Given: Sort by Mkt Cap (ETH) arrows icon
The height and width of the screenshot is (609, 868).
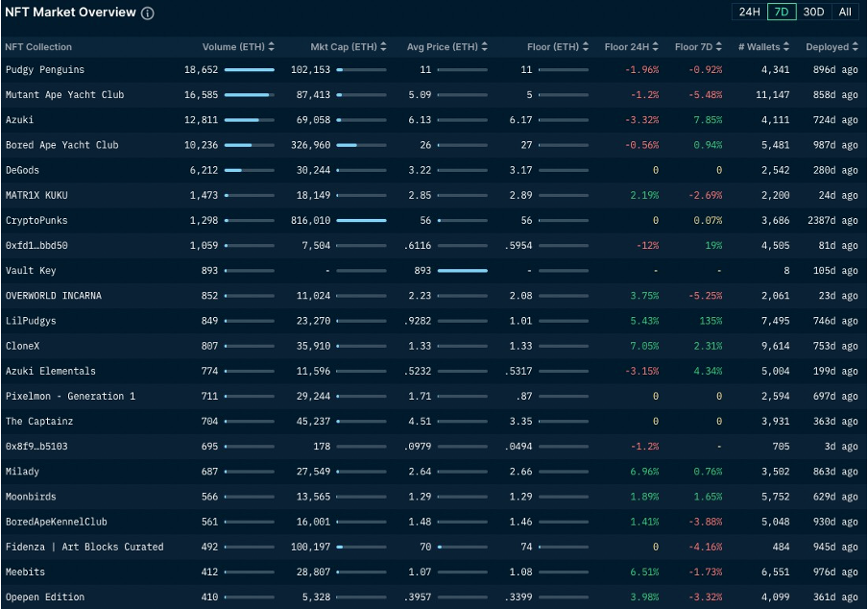Looking at the screenshot, I should click(384, 47).
